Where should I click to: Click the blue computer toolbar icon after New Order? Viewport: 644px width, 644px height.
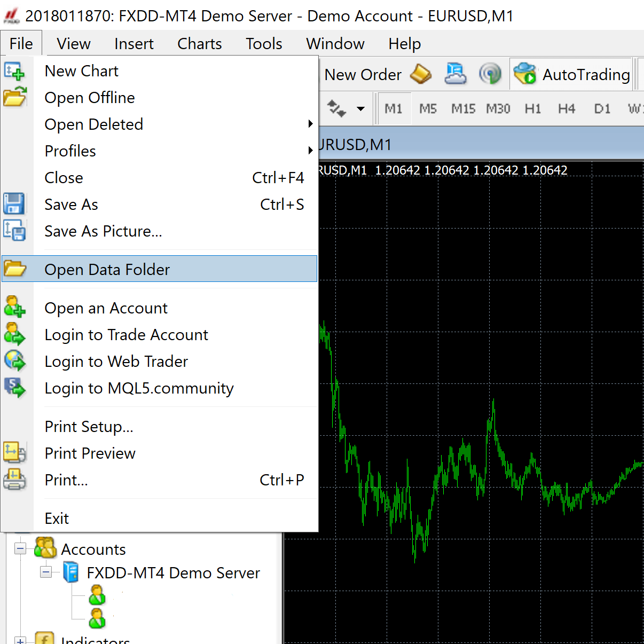click(x=455, y=74)
